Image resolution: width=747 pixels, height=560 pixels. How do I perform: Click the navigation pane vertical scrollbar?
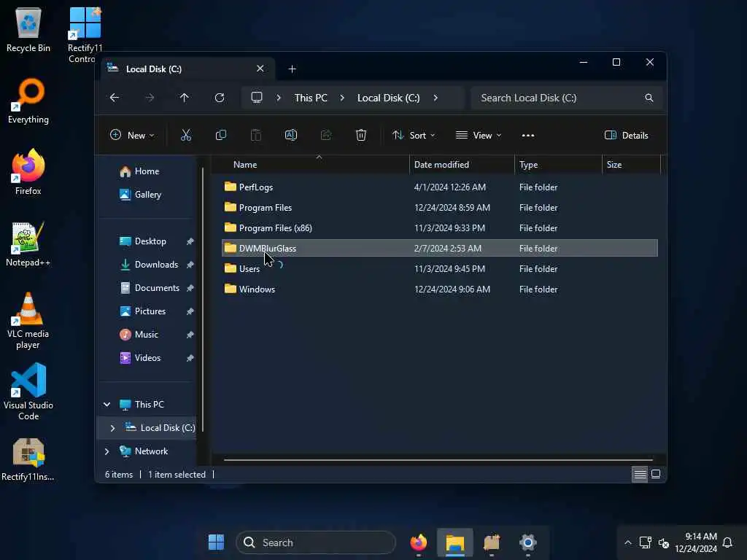(203, 300)
